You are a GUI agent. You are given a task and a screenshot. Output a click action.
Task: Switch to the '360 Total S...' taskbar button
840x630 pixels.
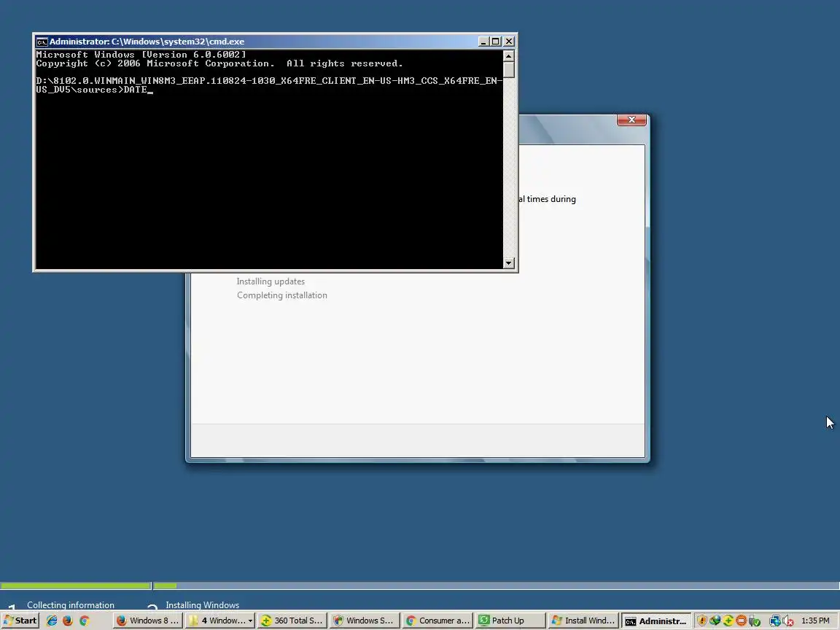coord(292,621)
